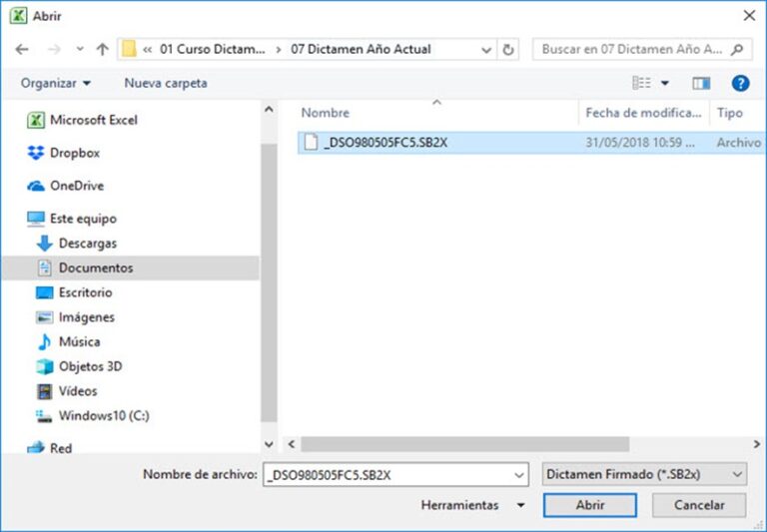Click the Nueva carpeta button
This screenshot has width=767, height=532.
(x=166, y=83)
